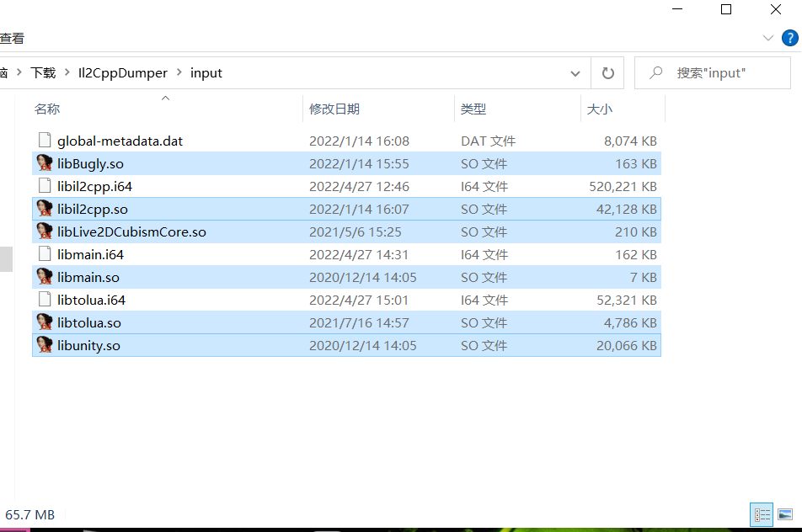Click the libLive2DCubismCore.so file icon
The height and width of the screenshot is (532, 802).
[45, 231]
